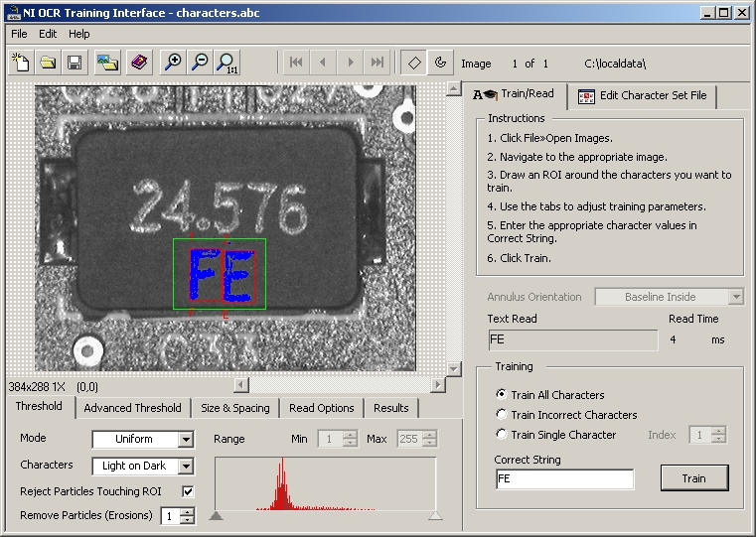Open the Edit menu
This screenshot has width=756, height=537.
pos(48,34)
